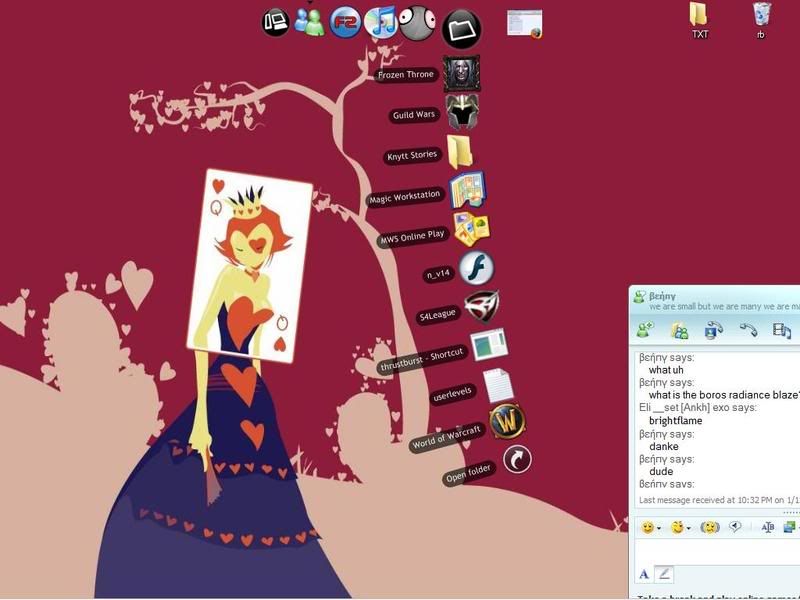Viewport: 800px width, 600px height.
Task: Click the Magic Workstation label
Action: [405, 197]
